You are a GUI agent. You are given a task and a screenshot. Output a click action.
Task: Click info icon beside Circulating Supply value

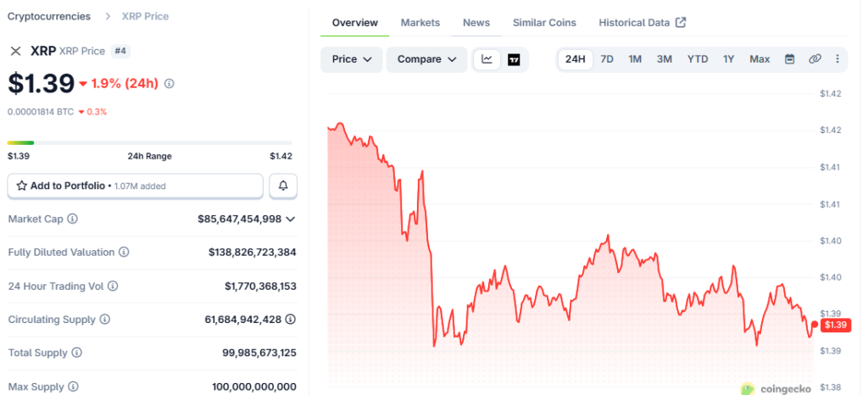(x=291, y=320)
